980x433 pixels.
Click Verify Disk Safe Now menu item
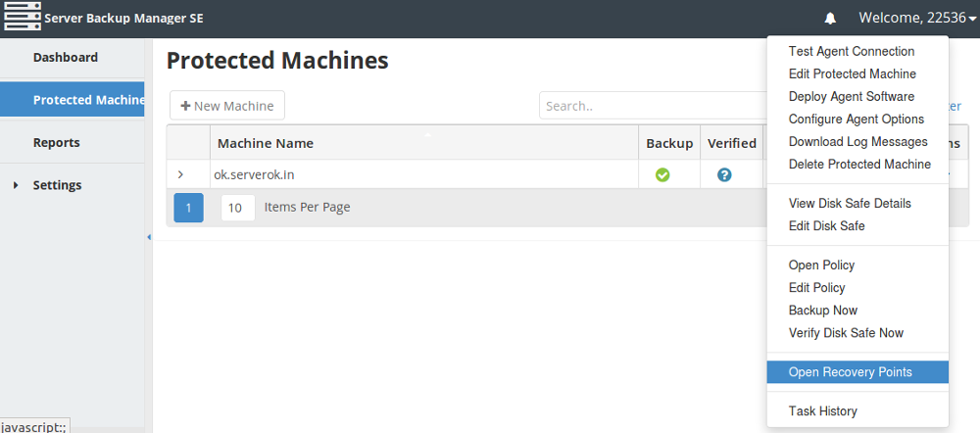[846, 333]
